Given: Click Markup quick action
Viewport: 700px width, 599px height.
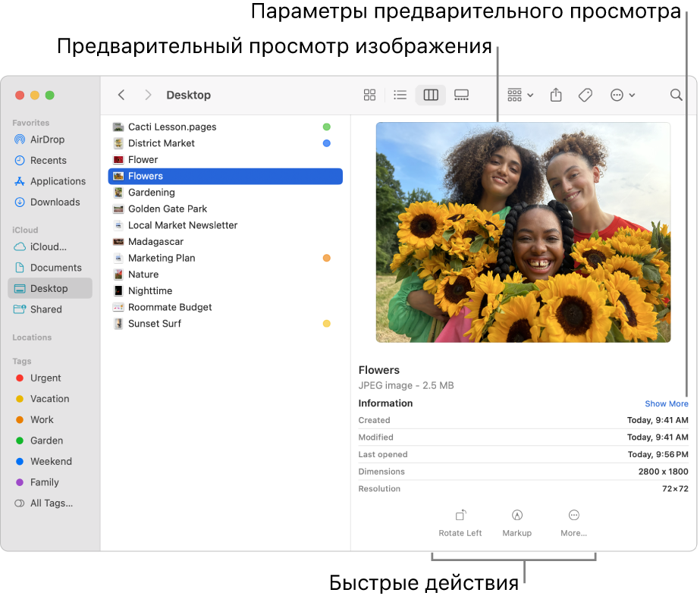Looking at the screenshot, I should [x=517, y=523].
